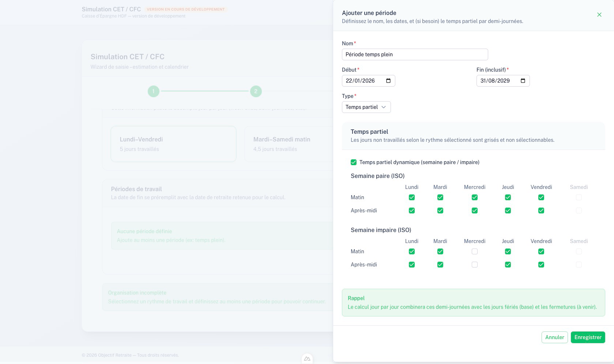614x364 pixels.
Task: Click the Fin (inclusif) date field
Action: coord(497,81)
